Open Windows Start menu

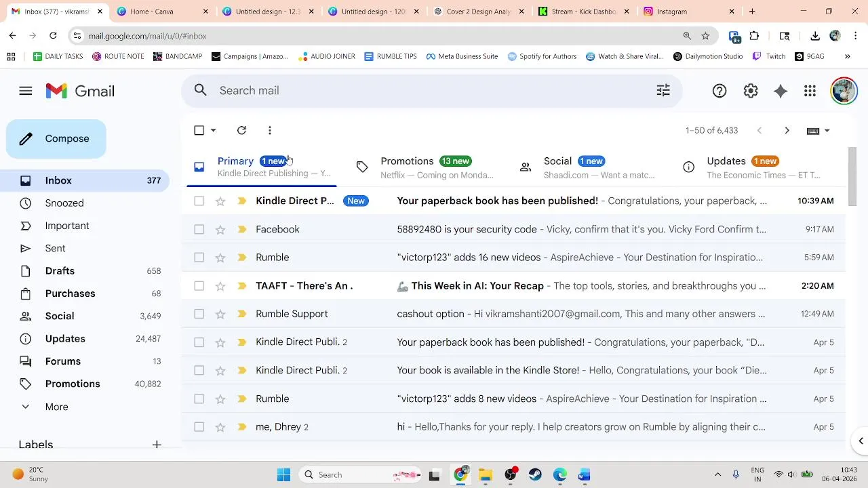283,474
